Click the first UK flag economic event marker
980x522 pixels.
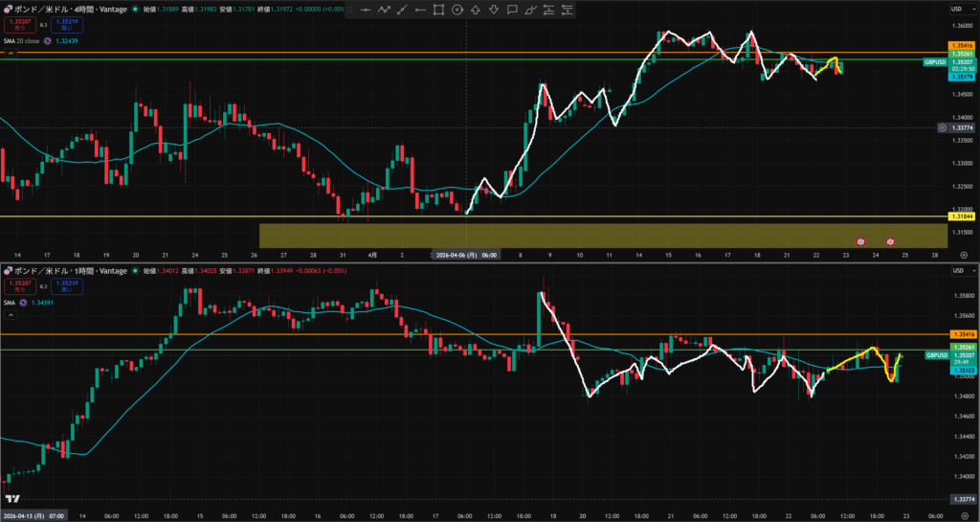point(860,242)
